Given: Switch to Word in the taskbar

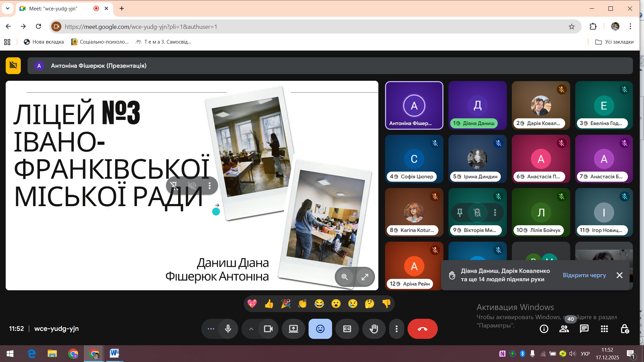Looking at the screenshot, I should 114,353.
